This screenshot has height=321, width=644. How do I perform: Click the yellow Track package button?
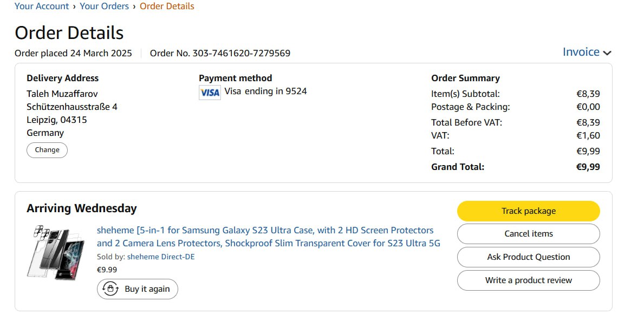(528, 211)
